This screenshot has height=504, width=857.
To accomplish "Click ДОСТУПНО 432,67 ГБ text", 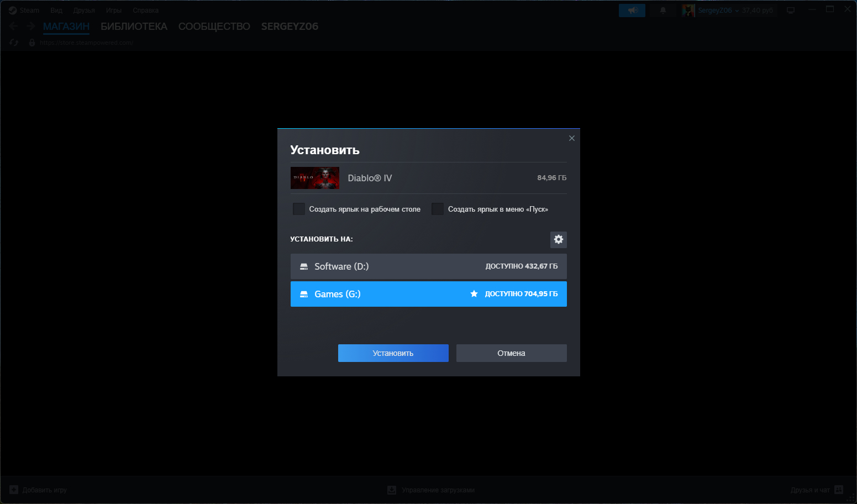I will coord(522,266).
